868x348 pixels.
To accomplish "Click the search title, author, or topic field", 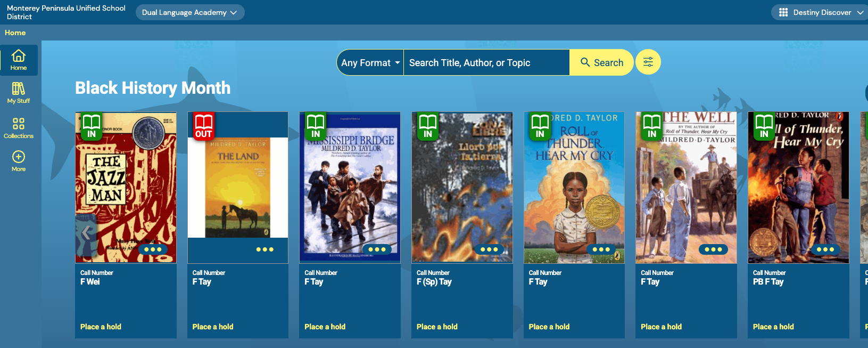I will tap(486, 63).
